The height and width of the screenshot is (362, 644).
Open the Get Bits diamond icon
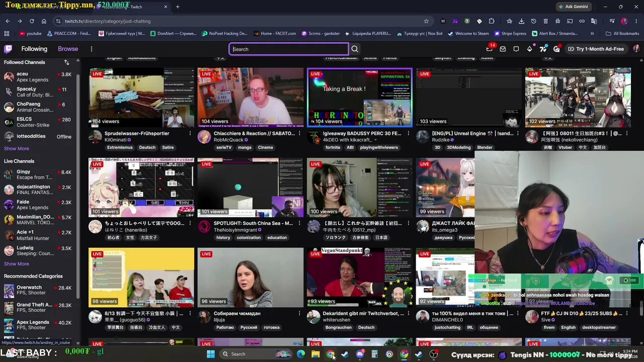(x=530, y=49)
